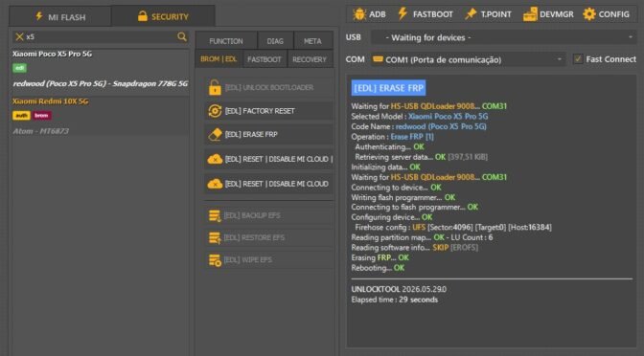Click the eraser icon for ERASE FRP
This screenshot has height=356, width=644.
coord(215,135)
